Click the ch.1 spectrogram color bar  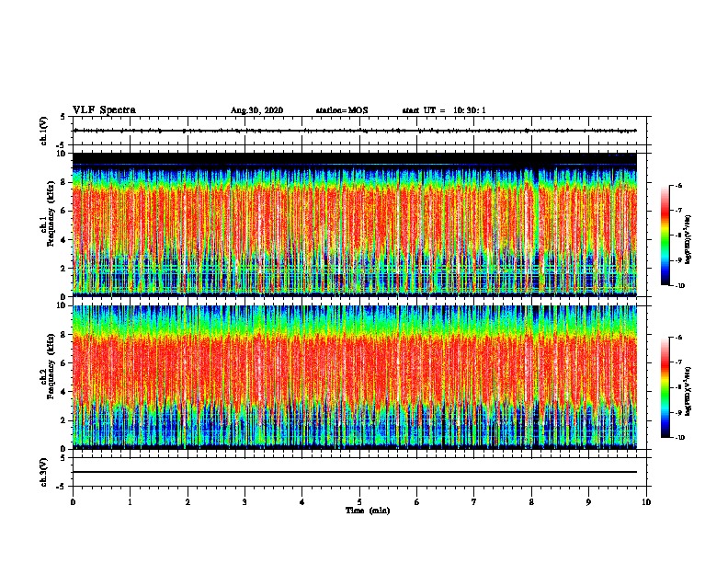[665, 236]
